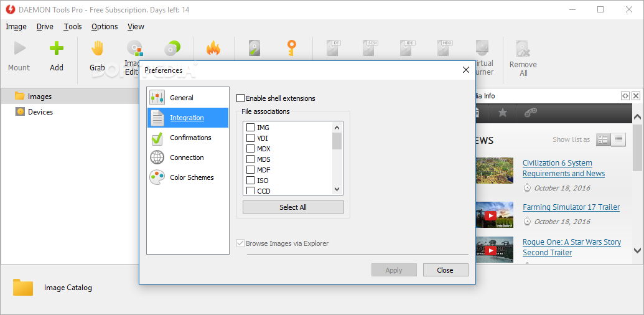The image size is (644, 315).
Task: Click the Media Info vertical scrollbar thumb
Action: coord(637,147)
